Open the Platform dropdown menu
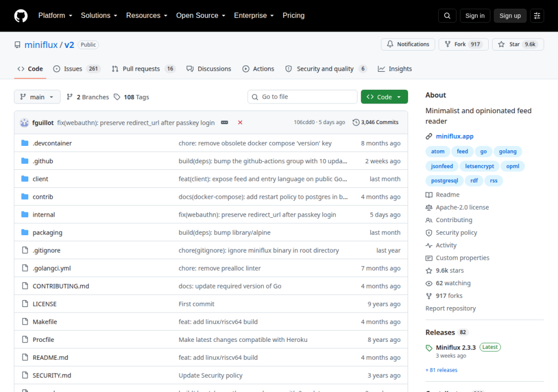This screenshot has height=392, width=558. [55, 16]
